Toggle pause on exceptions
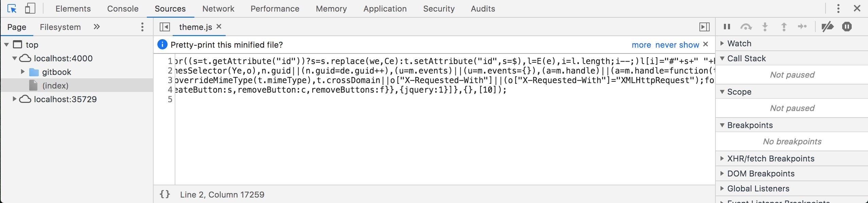The height and width of the screenshot is (203, 868). tap(847, 26)
